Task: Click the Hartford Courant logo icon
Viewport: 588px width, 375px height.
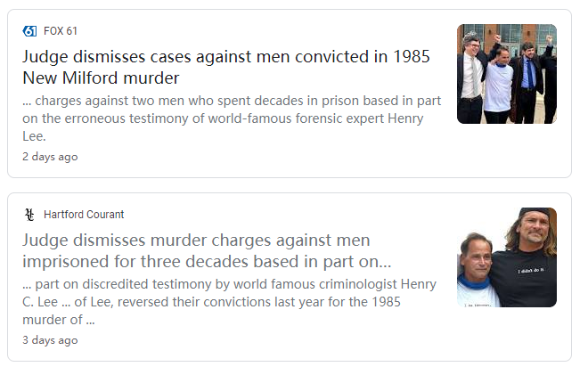Action: 29,215
